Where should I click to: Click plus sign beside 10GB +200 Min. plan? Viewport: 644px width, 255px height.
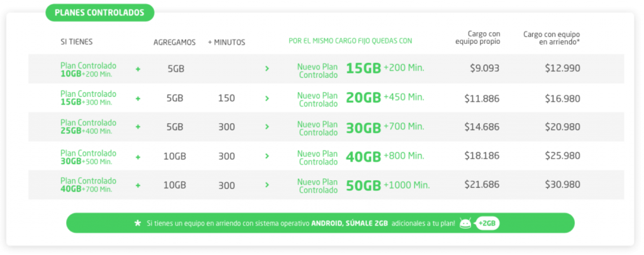click(x=138, y=69)
